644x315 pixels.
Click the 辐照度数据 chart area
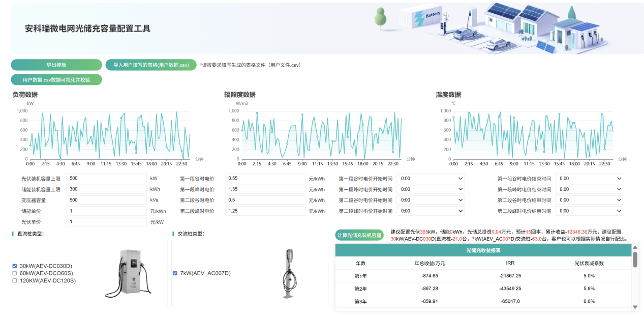click(321, 135)
